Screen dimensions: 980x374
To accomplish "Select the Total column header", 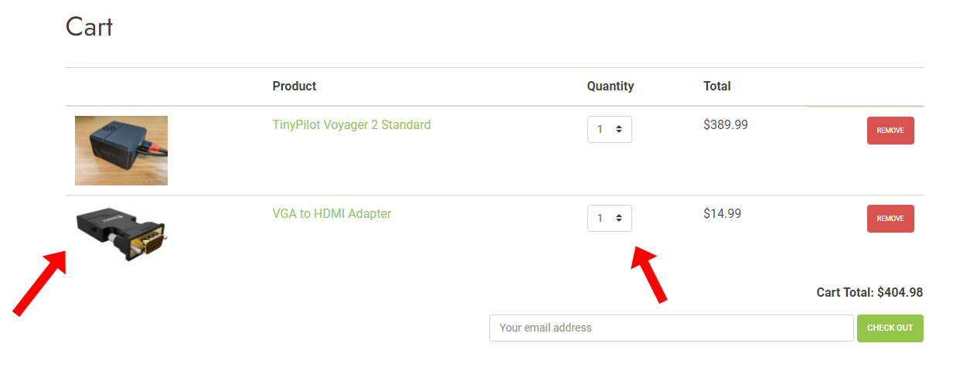I will point(717,86).
